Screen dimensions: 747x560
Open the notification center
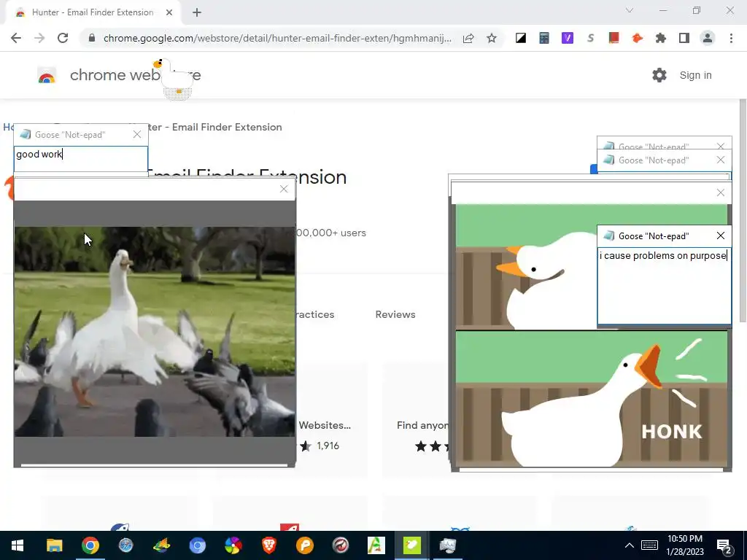click(724, 545)
